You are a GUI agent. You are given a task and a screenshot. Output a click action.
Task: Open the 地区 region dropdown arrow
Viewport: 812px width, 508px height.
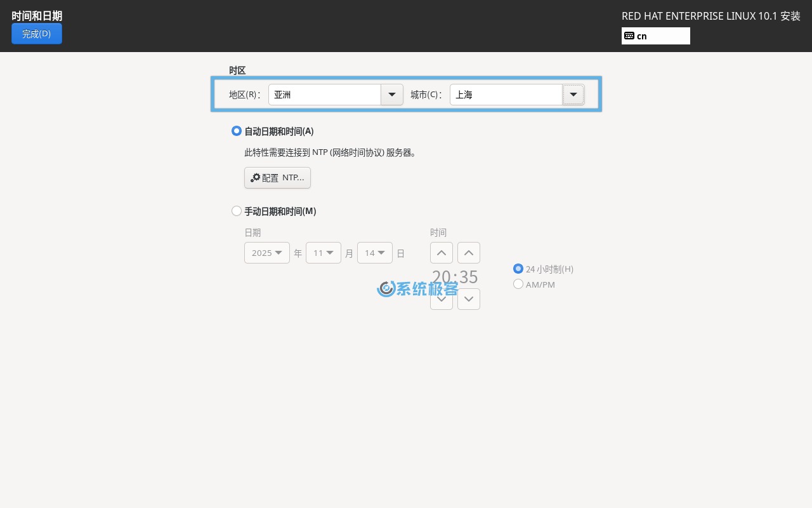(x=392, y=95)
